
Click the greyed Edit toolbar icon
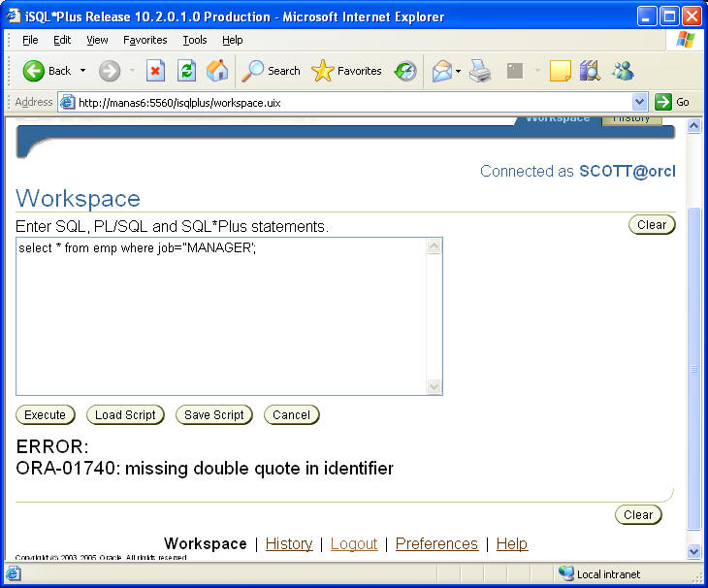coord(515,71)
